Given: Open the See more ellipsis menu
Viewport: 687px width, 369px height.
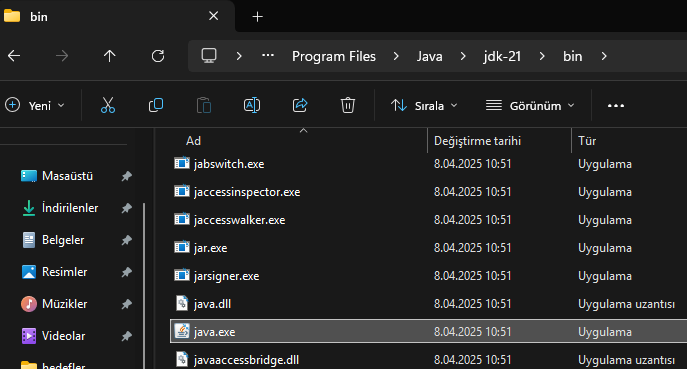Looking at the screenshot, I should pos(616,106).
